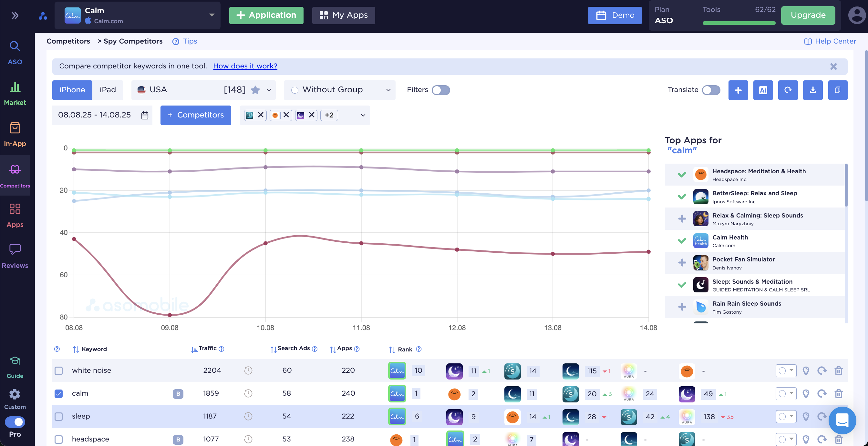Add Pocket Fan Simulator with plus icon
Viewport: 868px width, 446px height.
(x=682, y=262)
